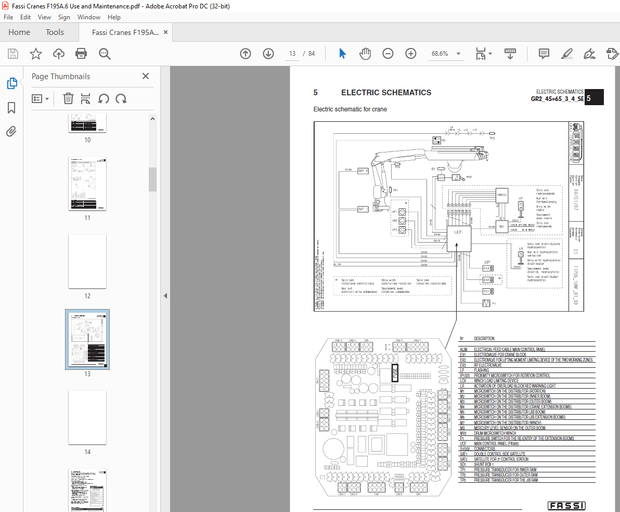
Task: Select partially visible page 15 thumbnail
Action: [87, 490]
